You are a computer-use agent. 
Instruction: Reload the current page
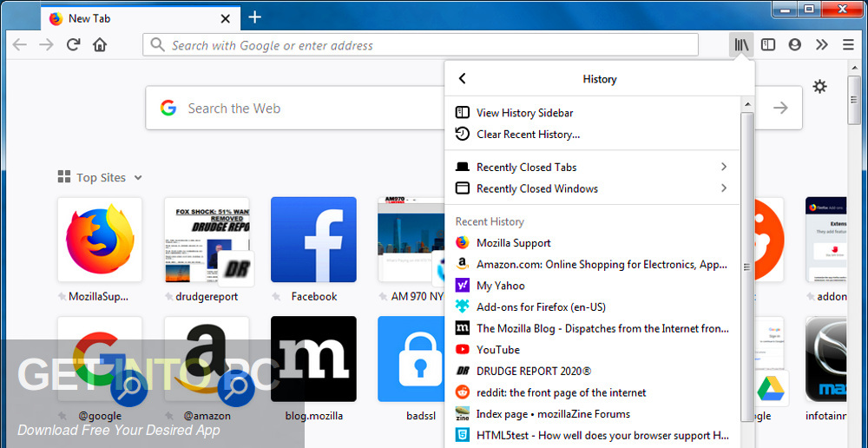[x=73, y=45]
